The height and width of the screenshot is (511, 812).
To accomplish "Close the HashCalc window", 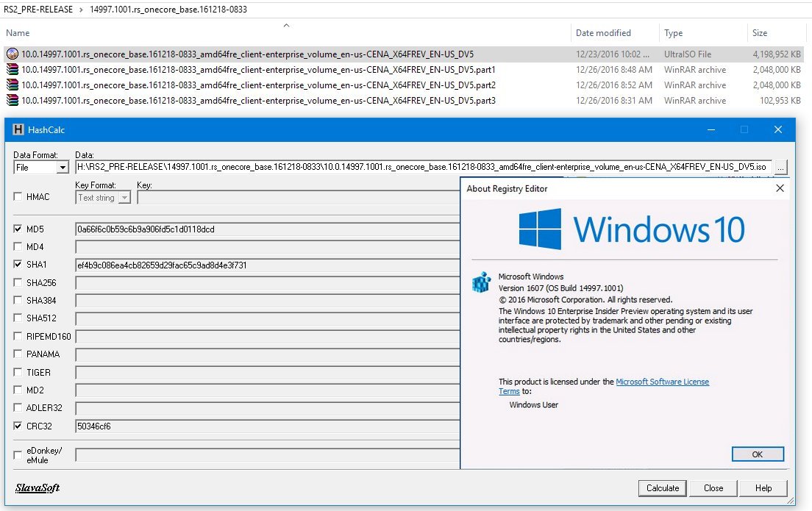I will (x=778, y=129).
